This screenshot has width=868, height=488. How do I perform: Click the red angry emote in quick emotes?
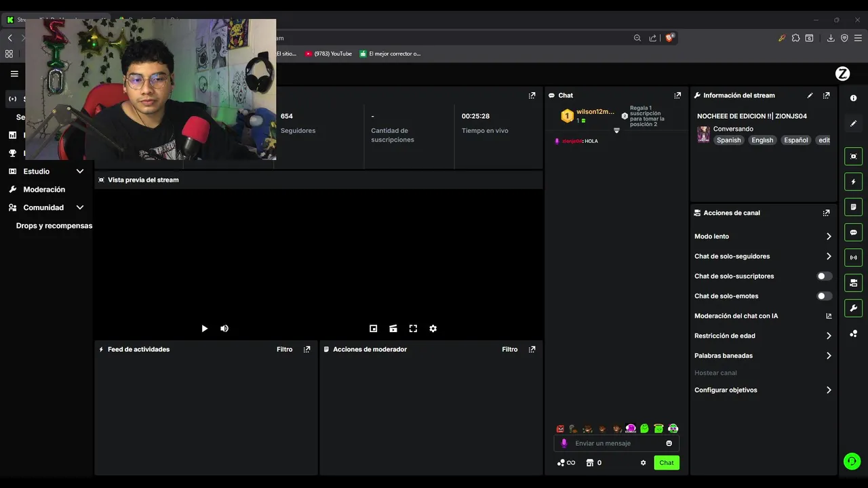[x=560, y=428]
